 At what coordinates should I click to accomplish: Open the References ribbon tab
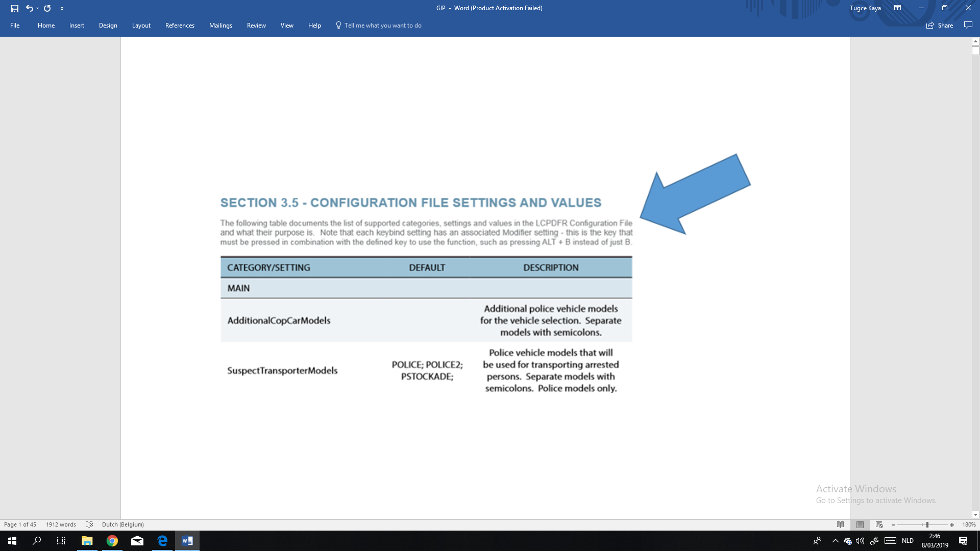(180, 26)
